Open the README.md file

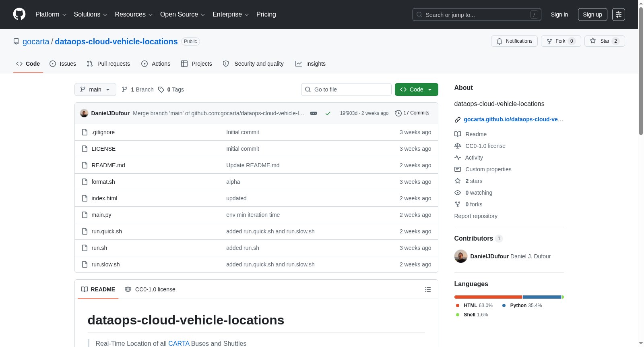108,165
